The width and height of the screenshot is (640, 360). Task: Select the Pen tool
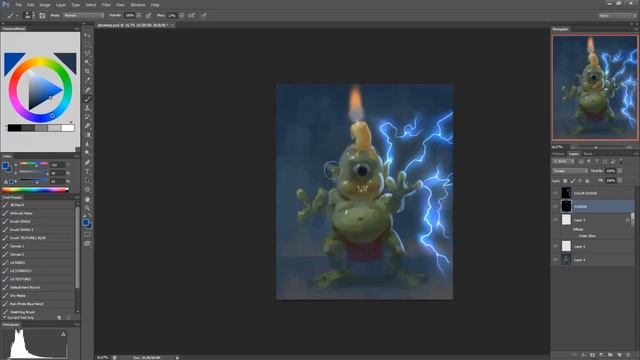tap(87, 162)
